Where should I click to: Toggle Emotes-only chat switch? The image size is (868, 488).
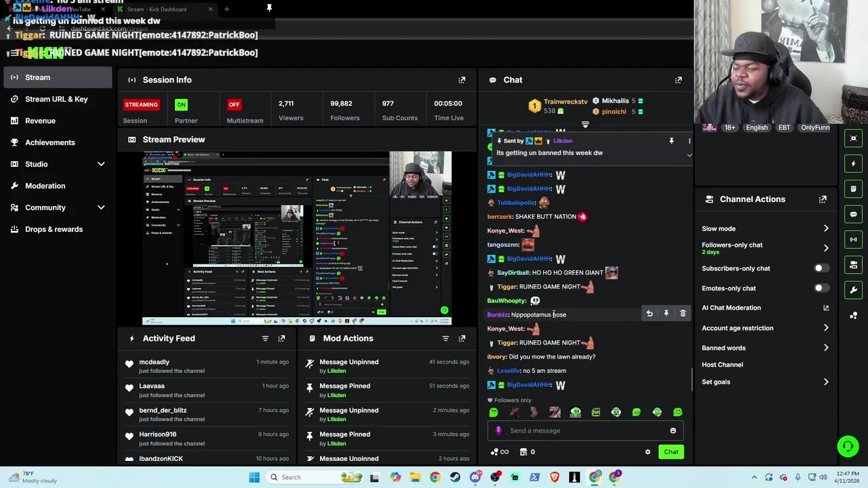click(821, 288)
